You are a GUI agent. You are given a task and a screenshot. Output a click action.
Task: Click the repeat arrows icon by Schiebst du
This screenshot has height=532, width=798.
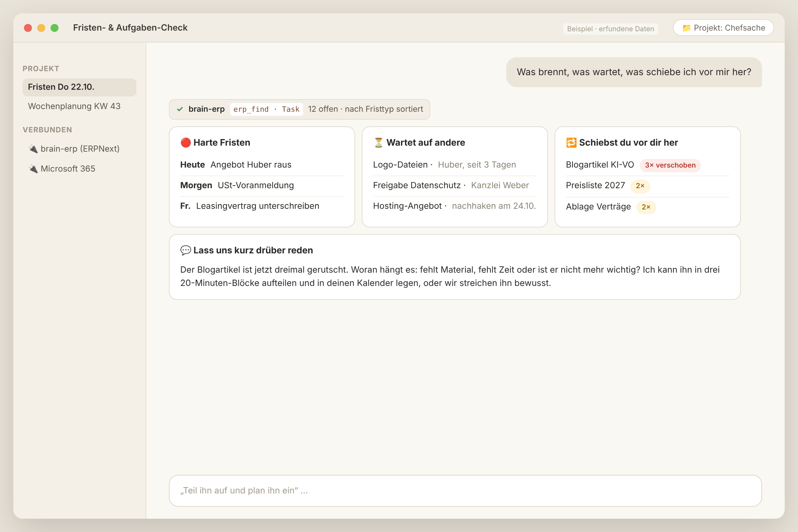click(x=571, y=143)
